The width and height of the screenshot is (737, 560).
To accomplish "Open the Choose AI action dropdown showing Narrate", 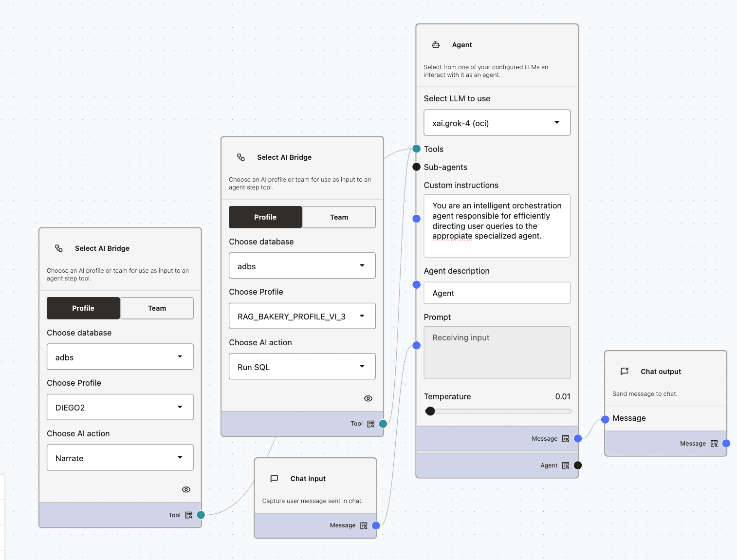I will pos(120,458).
